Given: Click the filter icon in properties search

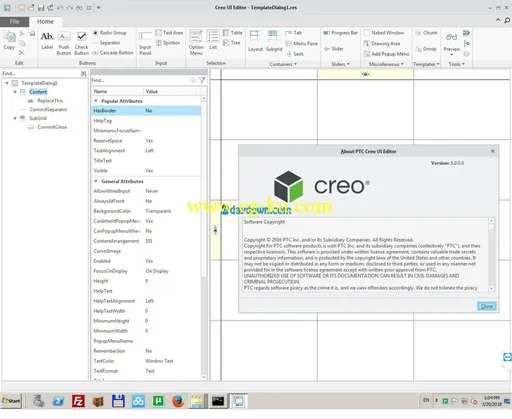Looking at the screenshot, I should (202, 80).
